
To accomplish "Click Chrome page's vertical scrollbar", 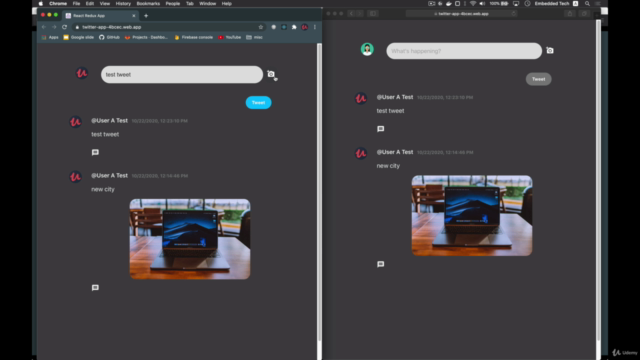I will [x=319, y=192].
